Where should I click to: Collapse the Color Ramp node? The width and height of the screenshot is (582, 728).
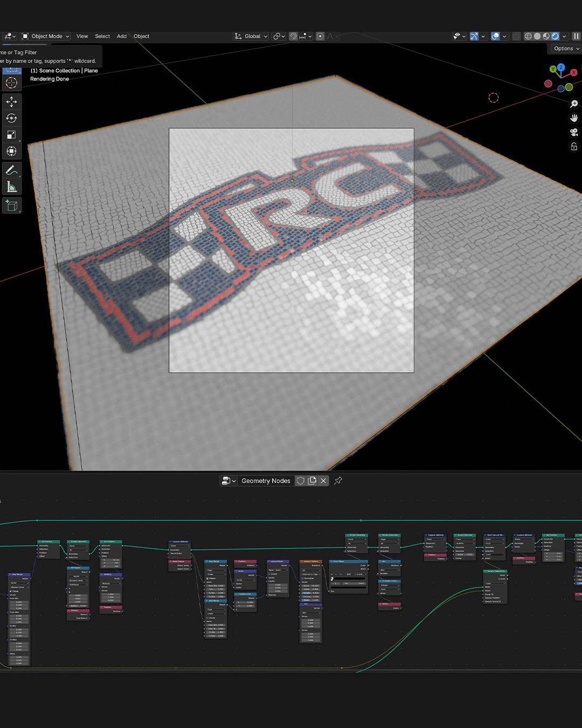click(331, 561)
